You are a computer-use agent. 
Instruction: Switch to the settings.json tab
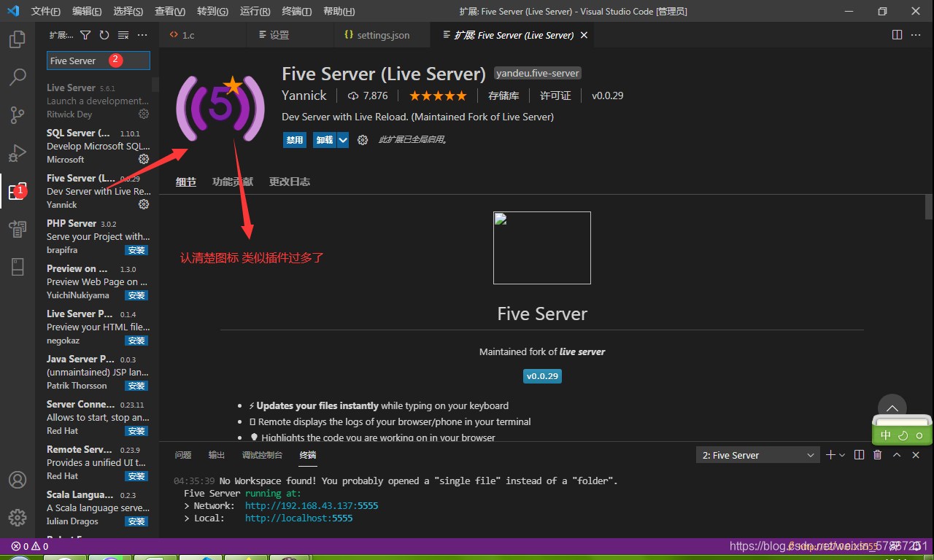(382, 35)
